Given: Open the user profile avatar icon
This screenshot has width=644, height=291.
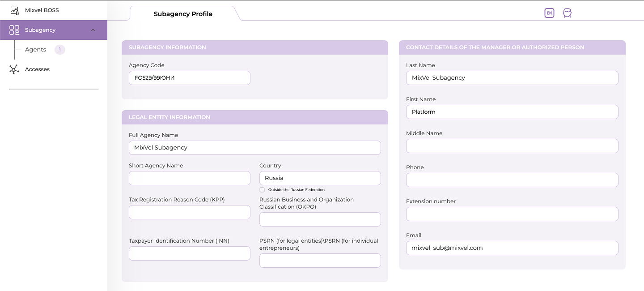Looking at the screenshot, I should point(567,13).
